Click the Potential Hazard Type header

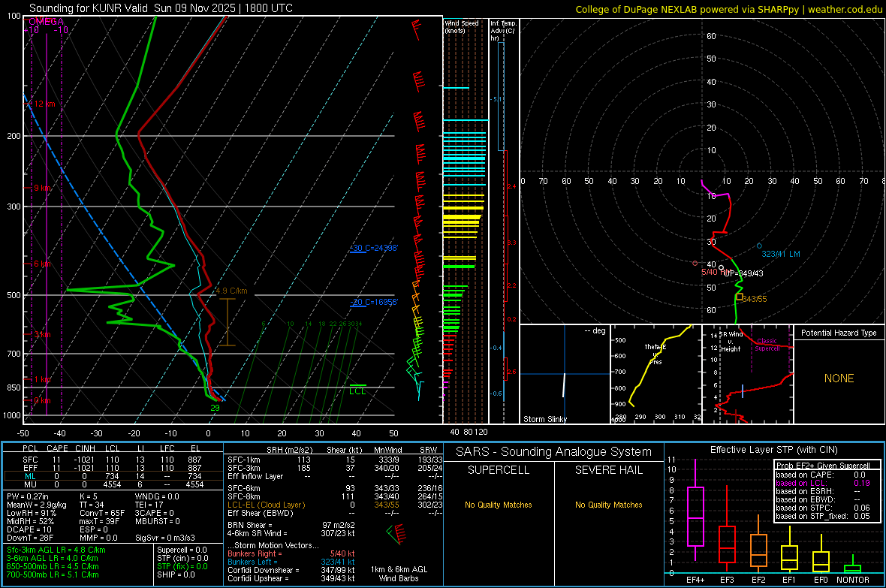(x=839, y=333)
